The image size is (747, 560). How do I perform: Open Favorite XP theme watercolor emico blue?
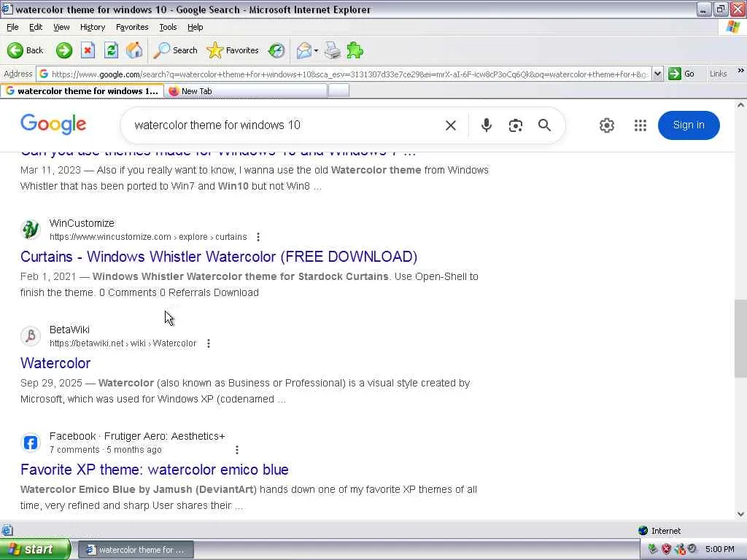[x=155, y=470]
